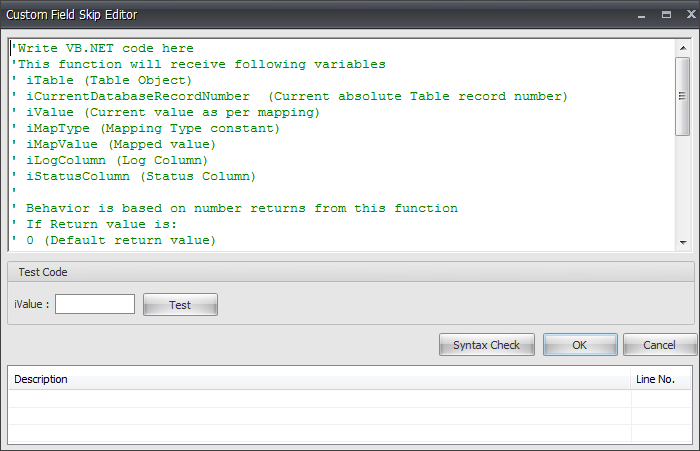
Task: Run the Syntax Check button
Action: coord(487,345)
